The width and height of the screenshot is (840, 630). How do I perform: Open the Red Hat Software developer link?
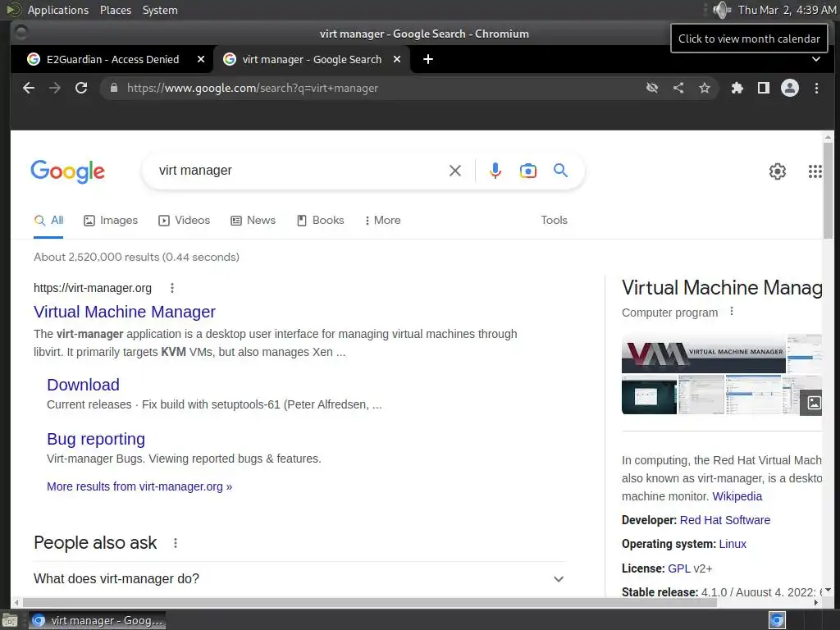725,520
